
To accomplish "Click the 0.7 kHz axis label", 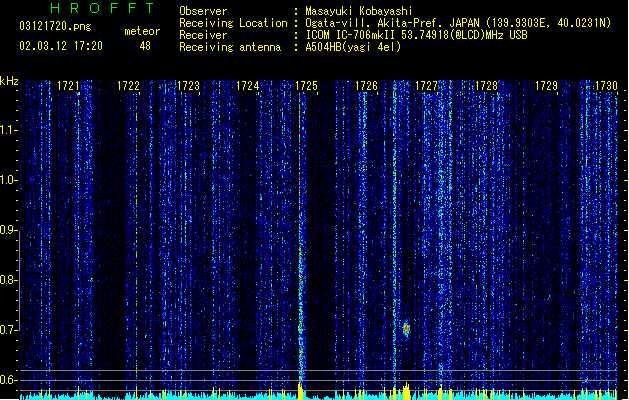I will [9, 330].
